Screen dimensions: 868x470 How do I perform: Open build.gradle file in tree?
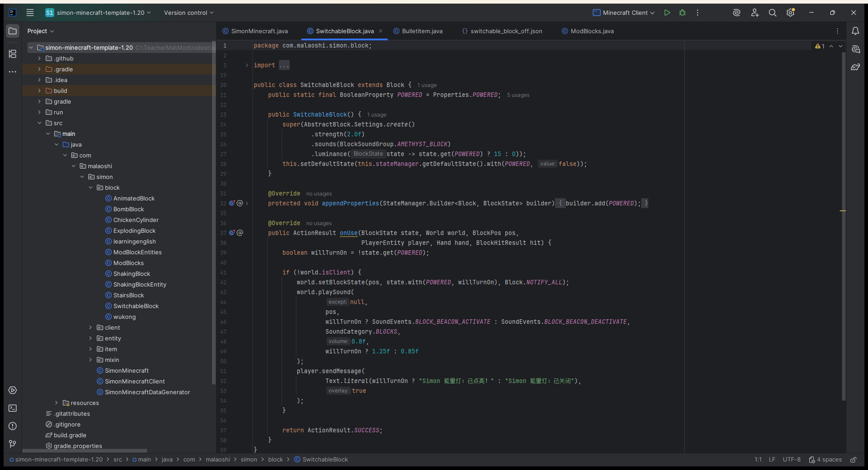(x=70, y=435)
